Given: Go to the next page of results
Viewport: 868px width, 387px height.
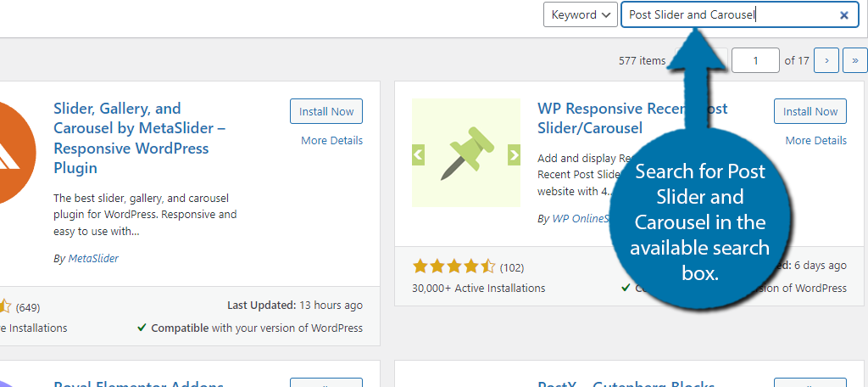Looking at the screenshot, I should [826, 60].
